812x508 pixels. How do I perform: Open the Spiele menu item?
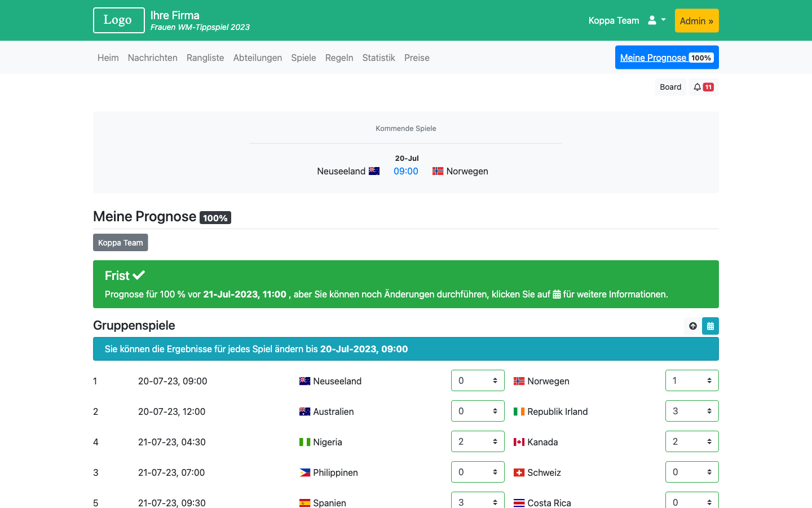[x=303, y=58]
